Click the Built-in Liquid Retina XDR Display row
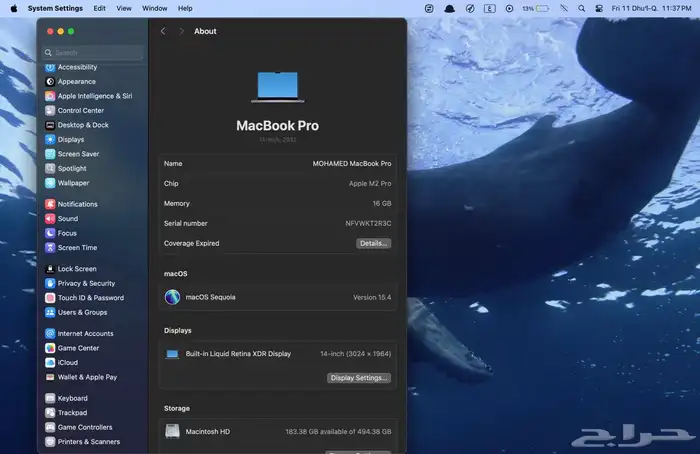700x454 pixels. [278, 354]
